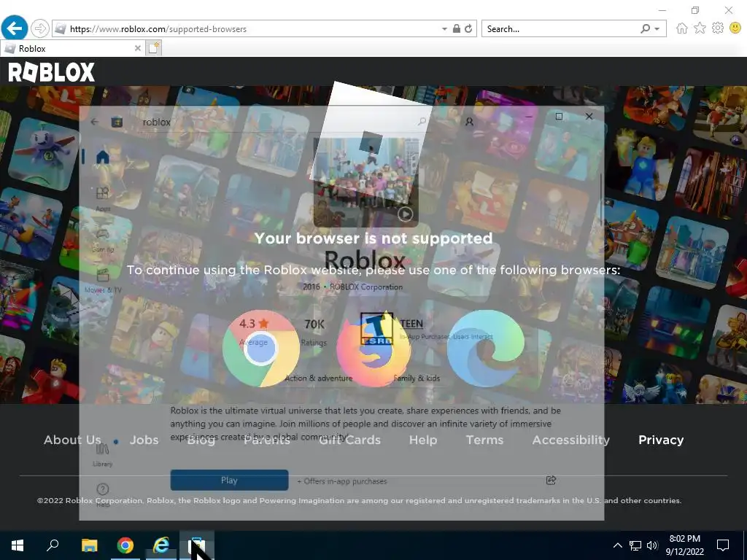Click the share icon in Store window
The width and height of the screenshot is (747, 560).
tap(551, 480)
